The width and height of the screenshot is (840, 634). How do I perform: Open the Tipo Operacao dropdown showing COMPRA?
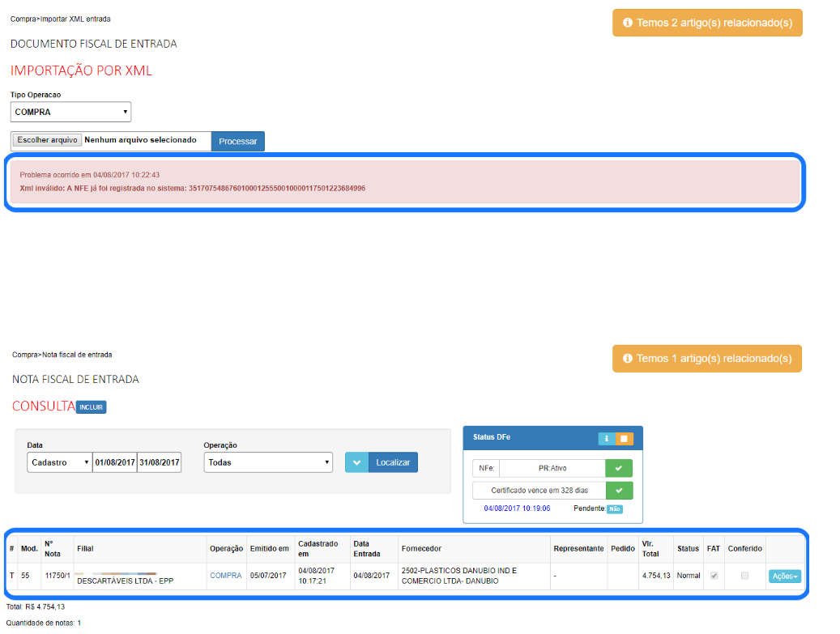point(70,113)
